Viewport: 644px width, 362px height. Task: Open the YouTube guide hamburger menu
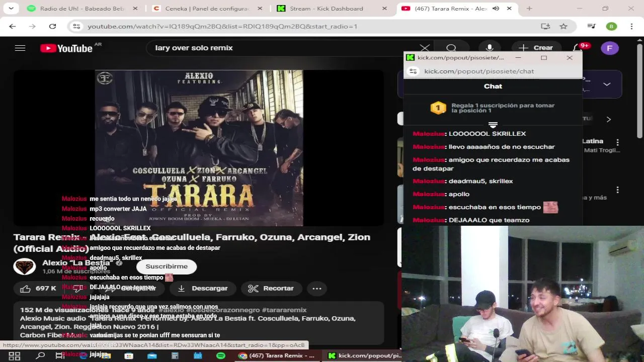click(x=20, y=48)
